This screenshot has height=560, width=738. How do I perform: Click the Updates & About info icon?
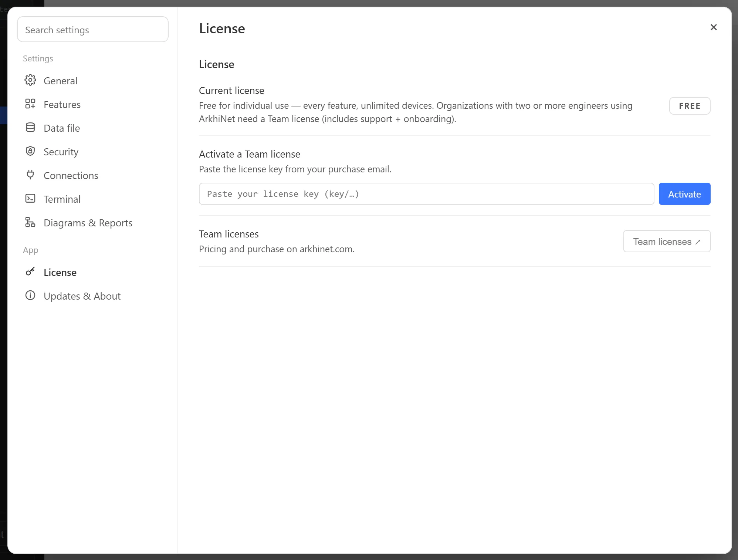[30, 296]
